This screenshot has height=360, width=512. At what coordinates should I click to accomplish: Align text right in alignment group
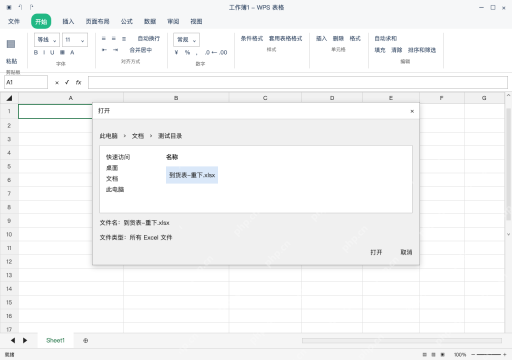point(124,39)
